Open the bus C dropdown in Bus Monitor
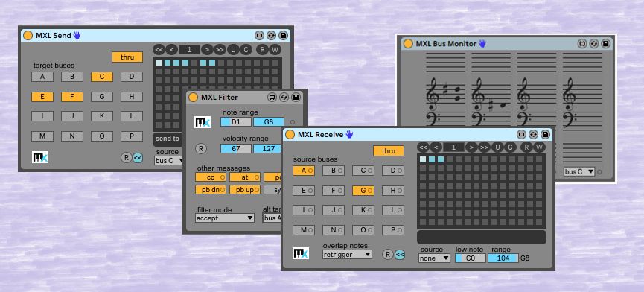The height and width of the screenshot is (292, 644). click(579, 171)
